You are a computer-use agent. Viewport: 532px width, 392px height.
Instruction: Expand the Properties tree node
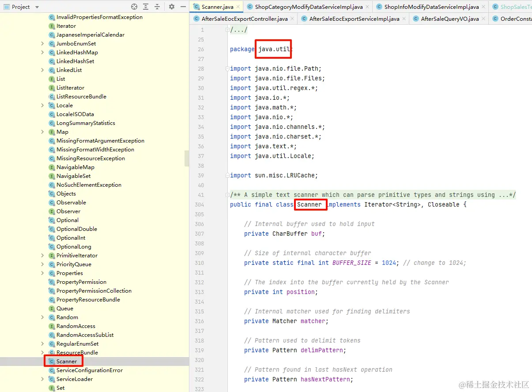[42, 273]
